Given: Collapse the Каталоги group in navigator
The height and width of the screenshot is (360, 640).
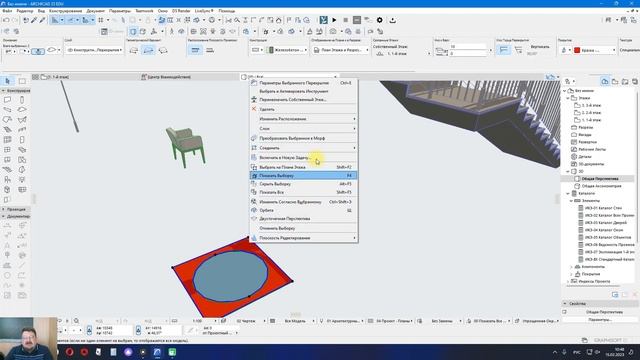Looking at the screenshot, I should coord(568,193).
